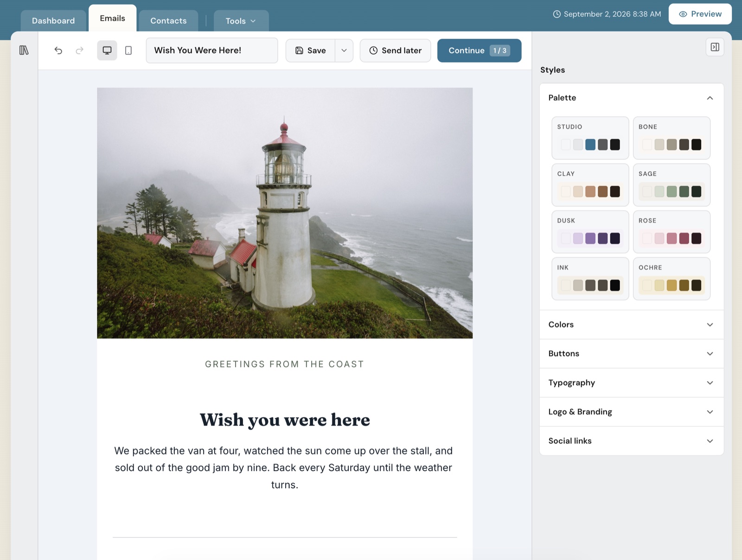The height and width of the screenshot is (560, 742).
Task: Collapse the right side panel
Action: (x=715, y=47)
